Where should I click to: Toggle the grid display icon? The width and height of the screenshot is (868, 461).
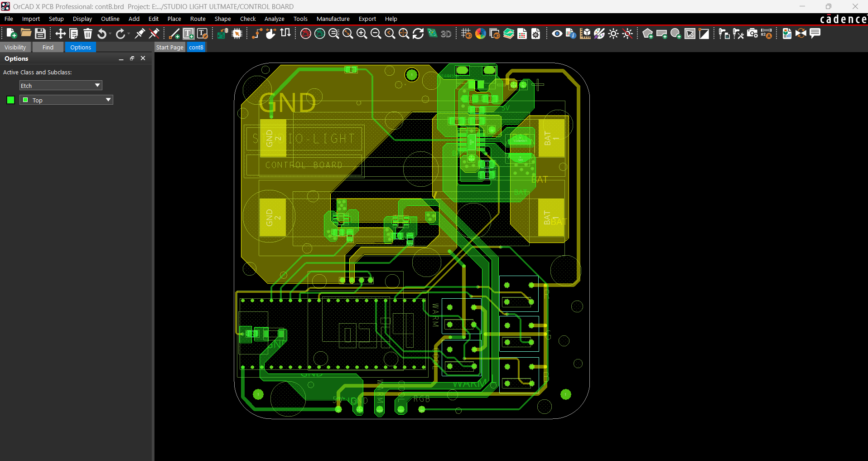click(x=466, y=34)
